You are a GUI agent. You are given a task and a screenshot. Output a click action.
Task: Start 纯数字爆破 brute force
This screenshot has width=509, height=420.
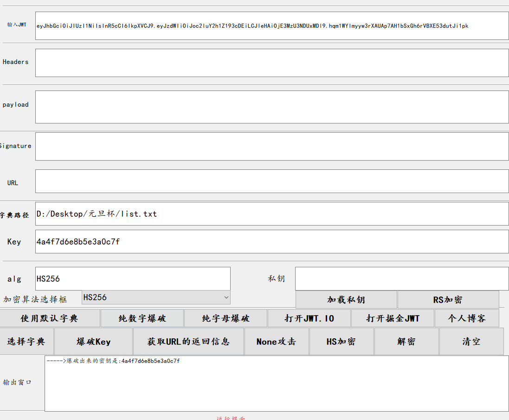142,318
